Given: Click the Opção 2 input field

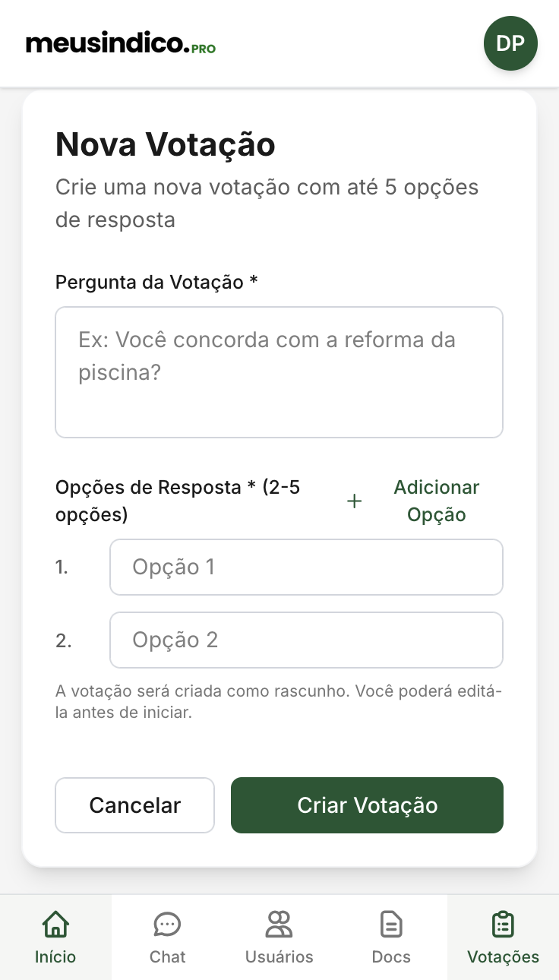Looking at the screenshot, I should click(x=306, y=640).
